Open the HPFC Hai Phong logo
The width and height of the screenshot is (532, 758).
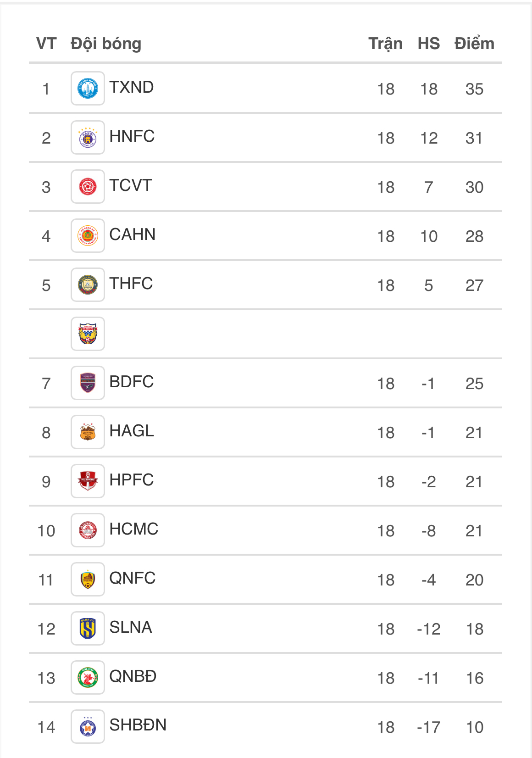[x=88, y=481]
